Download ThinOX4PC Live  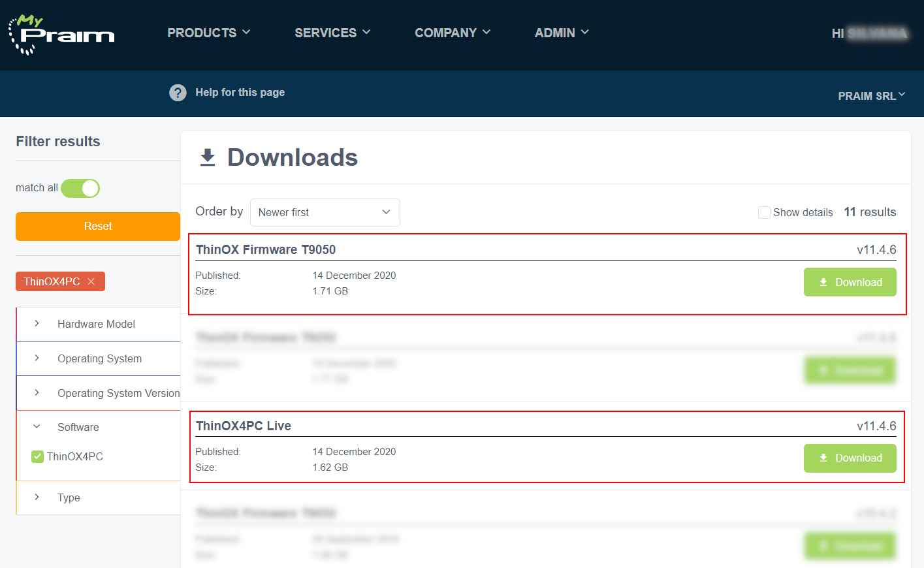point(850,458)
